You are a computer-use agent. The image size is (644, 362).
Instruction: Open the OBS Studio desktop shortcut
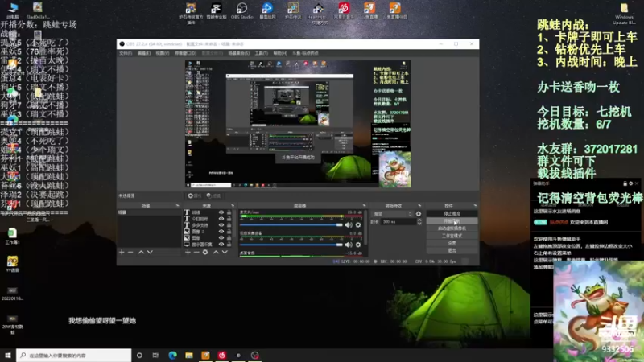point(242,11)
